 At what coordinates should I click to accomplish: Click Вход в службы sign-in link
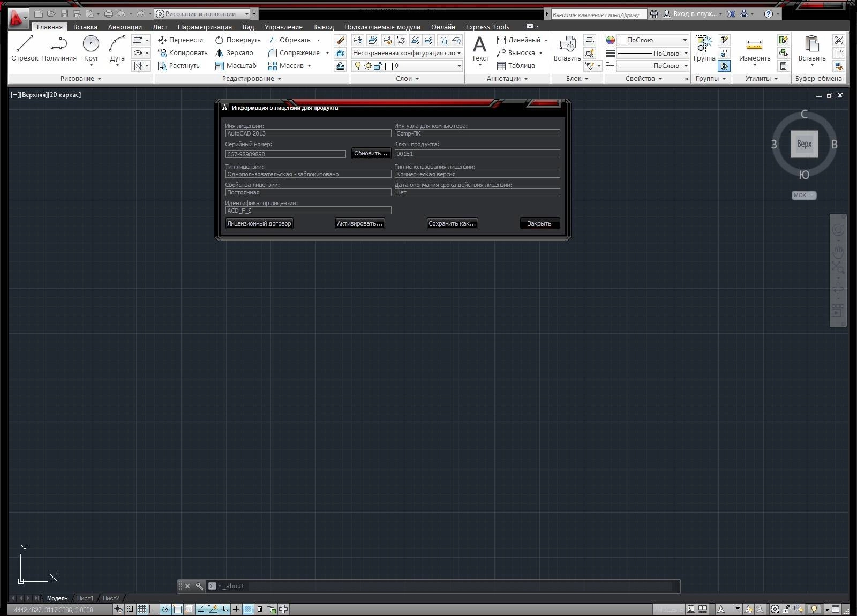click(x=693, y=14)
